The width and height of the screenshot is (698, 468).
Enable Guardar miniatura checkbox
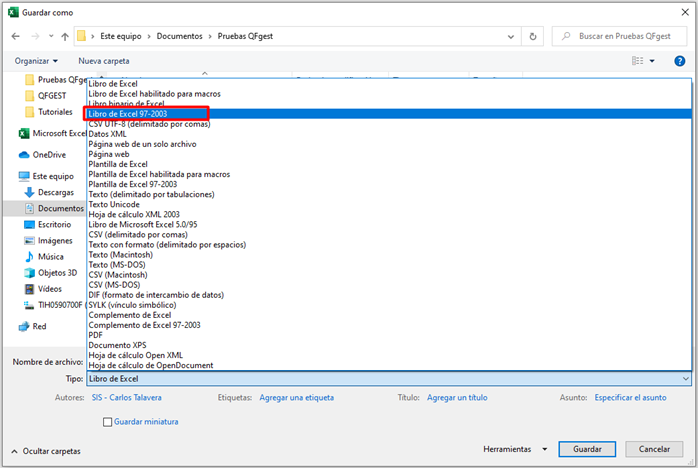point(107,422)
